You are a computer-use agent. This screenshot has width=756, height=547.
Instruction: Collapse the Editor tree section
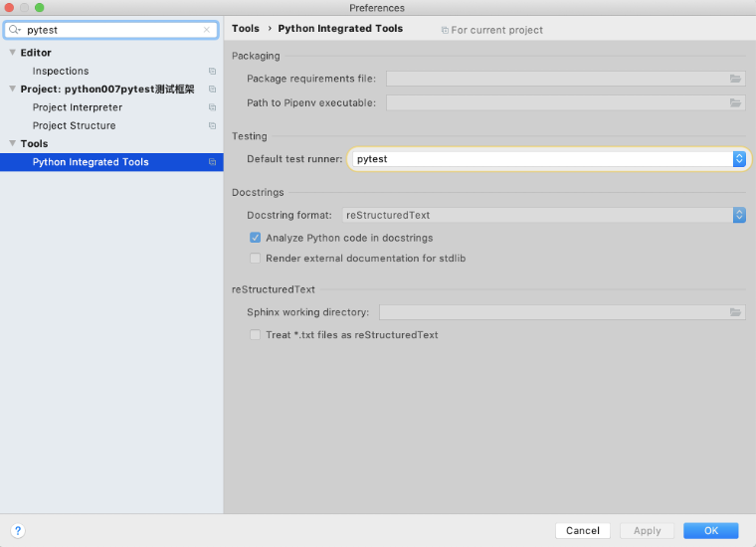pos(13,52)
